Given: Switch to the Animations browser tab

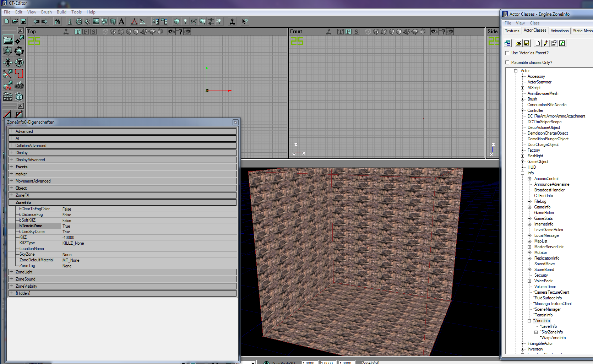Looking at the screenshot, I should pos(559,31).
